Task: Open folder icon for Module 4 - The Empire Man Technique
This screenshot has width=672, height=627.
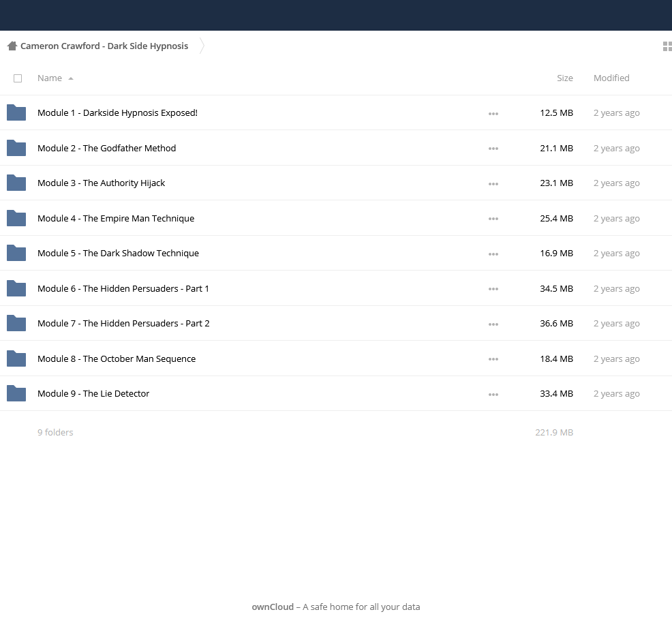Action: pyautogui.click(x=16, y=218)
